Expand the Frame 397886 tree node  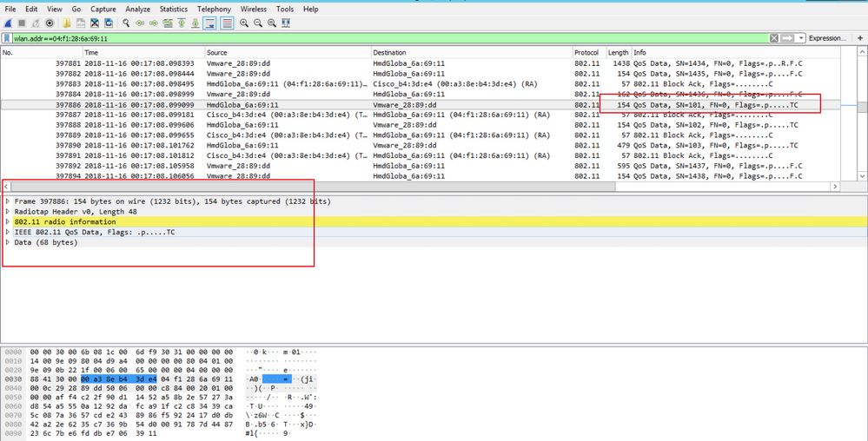[7, 201]
